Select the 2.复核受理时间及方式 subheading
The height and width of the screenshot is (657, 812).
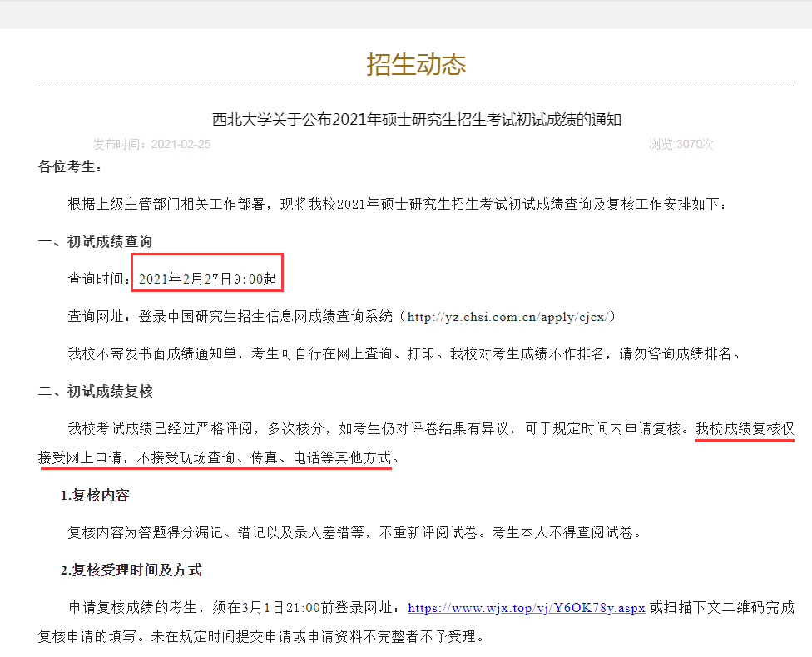click(x=131, y=571)
